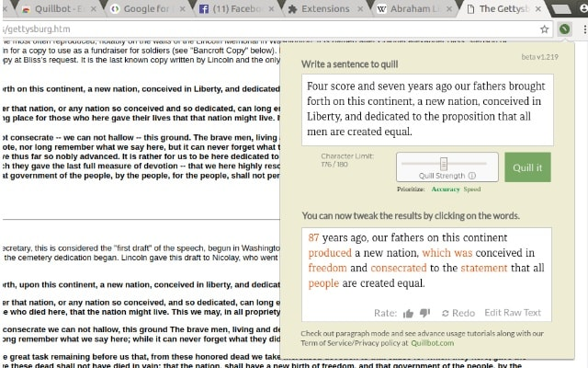Click the replaced word '87'
Image resolution: width=588 pixels, height=368 pixels.
click(x=313, y=237)
